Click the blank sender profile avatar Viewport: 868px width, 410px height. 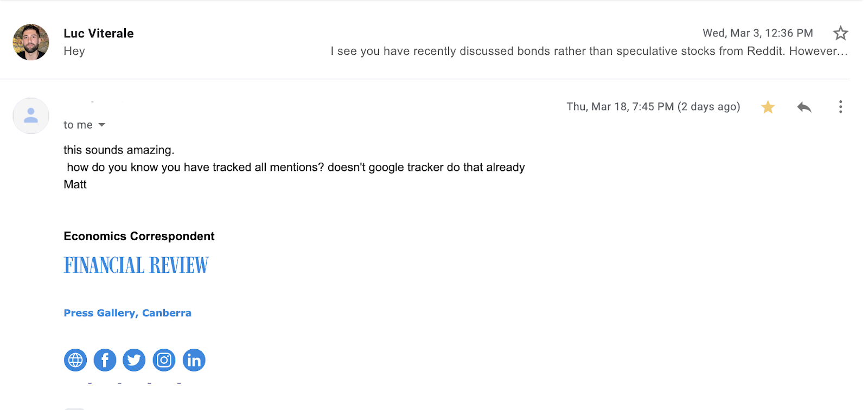[31, 116]
